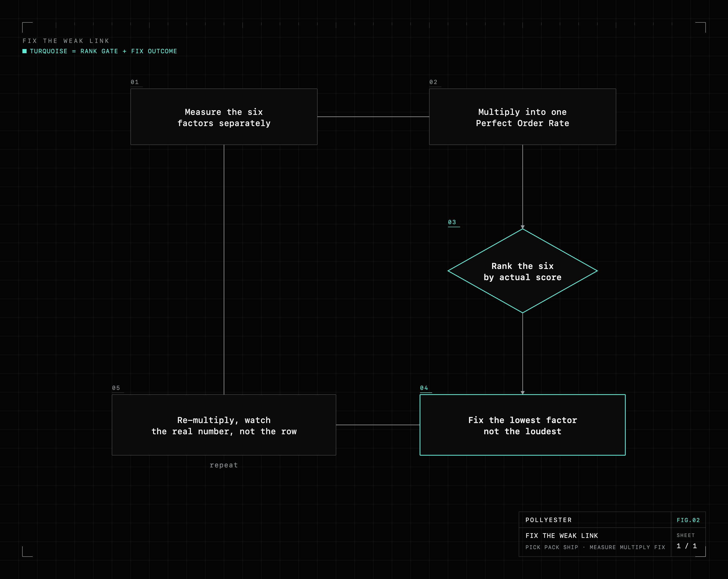Viewport: 728px width, 579px height.
Task: Click the 'PICK PACK SHIP · MEASURE MULTIPLY FIX' subtitle
Action: [595, 547]
